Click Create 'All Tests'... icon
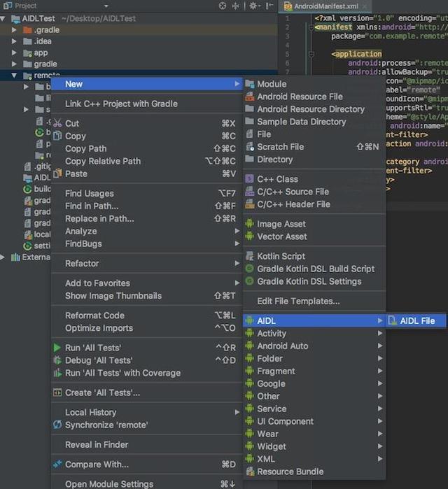The height and width of the screenshot is (489, 448). [x=57, y=392]
